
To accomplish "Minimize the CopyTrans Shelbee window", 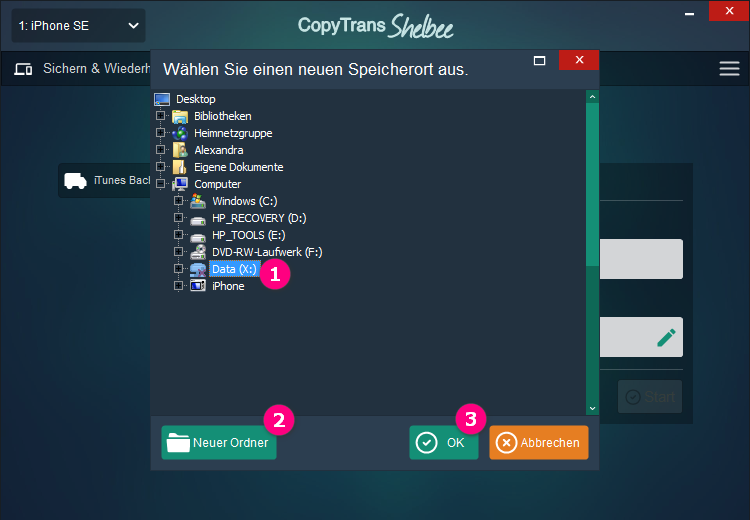I will (689, 13).
